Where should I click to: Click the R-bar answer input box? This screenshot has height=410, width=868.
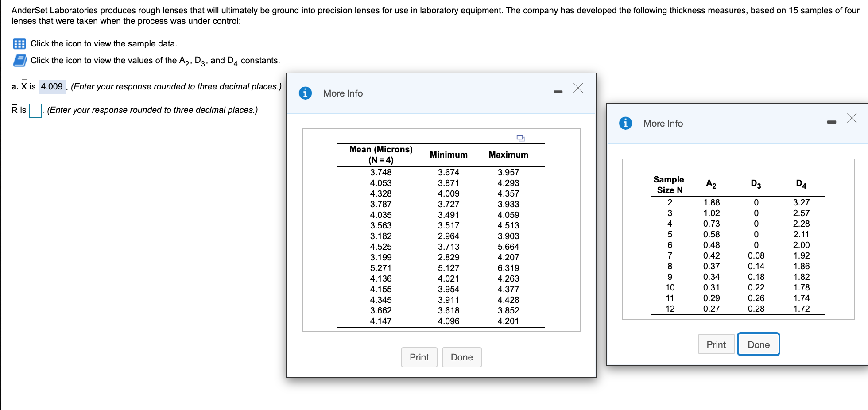pos(35,110)
